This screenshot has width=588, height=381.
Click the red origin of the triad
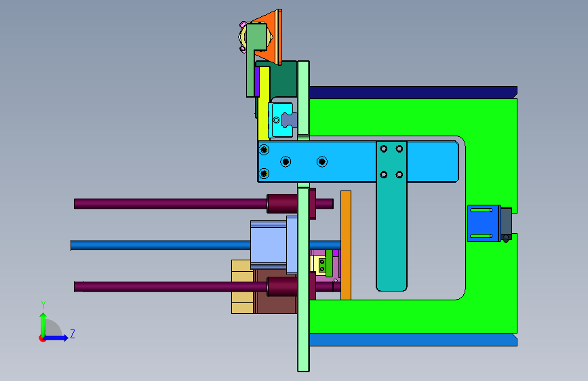click(x=42, y=338)
